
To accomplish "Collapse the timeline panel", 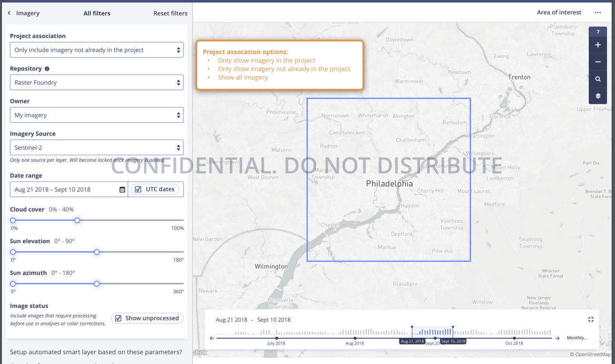I will (x=591, y=319).
